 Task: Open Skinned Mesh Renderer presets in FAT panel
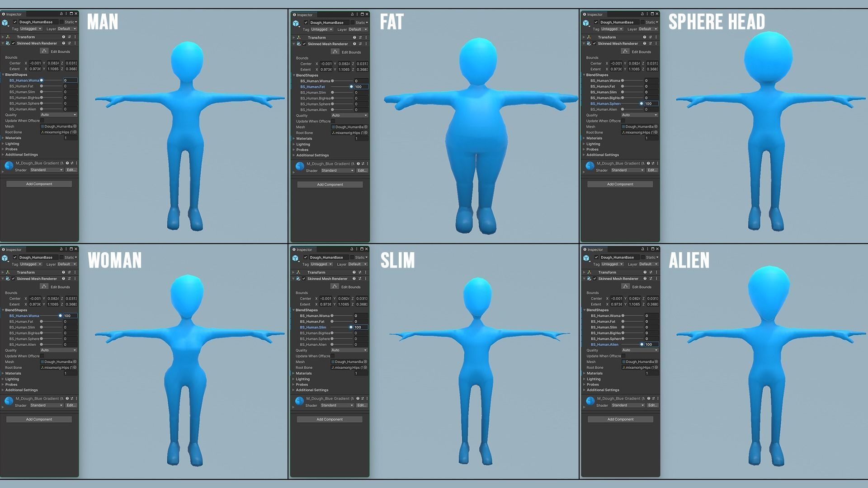360,44
